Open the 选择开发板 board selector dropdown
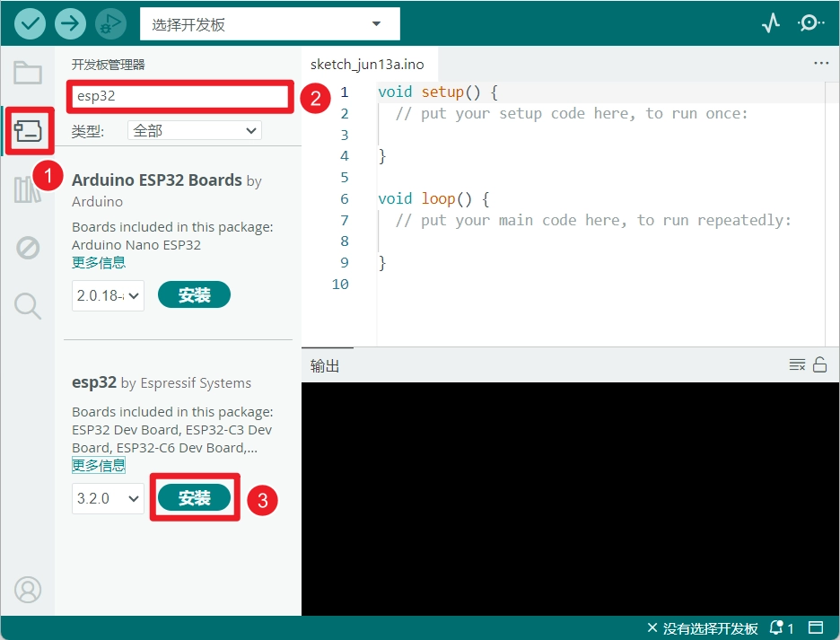Screen dimensions: 840x640 (x=269, y=24)
